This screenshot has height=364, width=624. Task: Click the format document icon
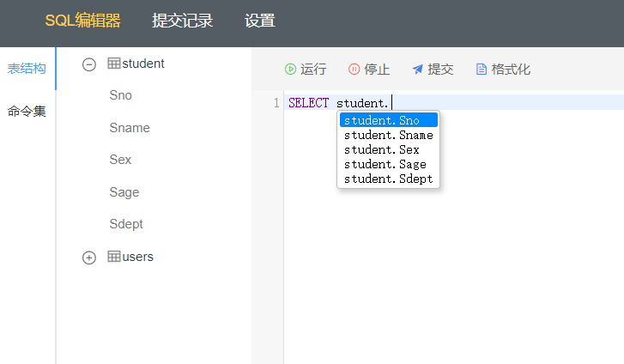click(x=482, y=70)
